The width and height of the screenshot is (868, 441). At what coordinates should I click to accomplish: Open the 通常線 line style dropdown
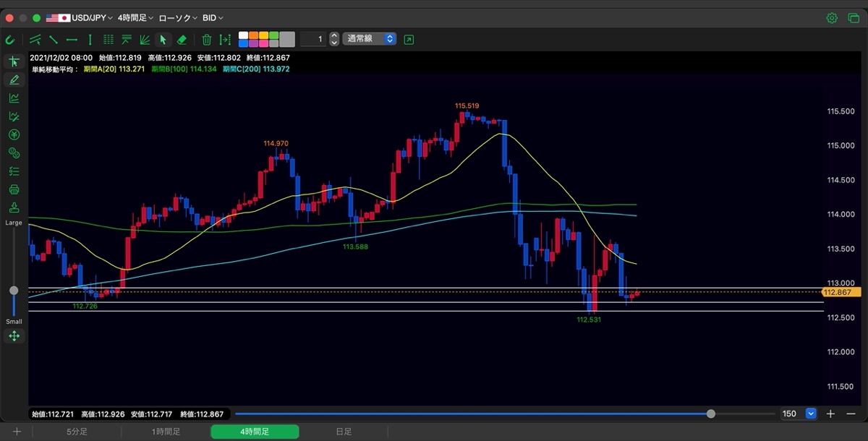point(370,39)
